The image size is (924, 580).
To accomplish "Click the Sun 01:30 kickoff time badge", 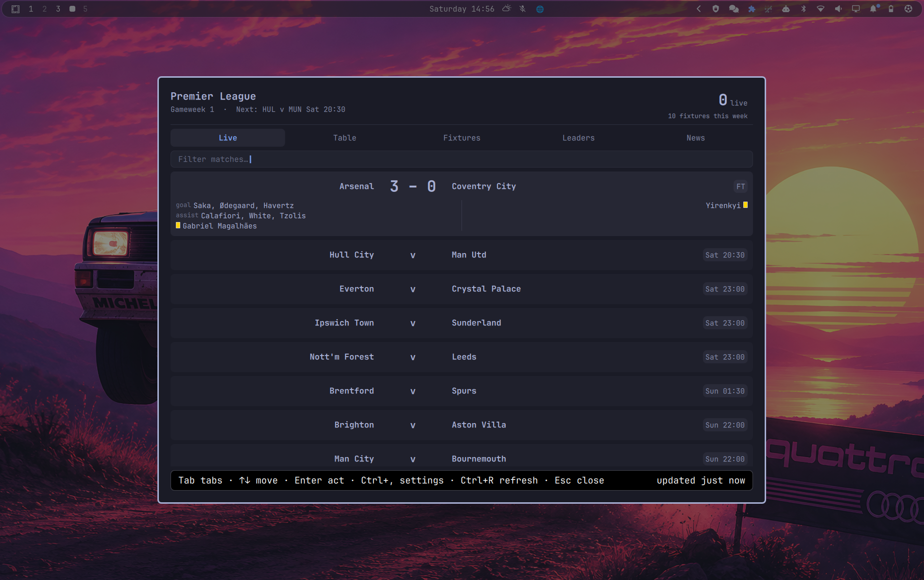I will 725,391.
